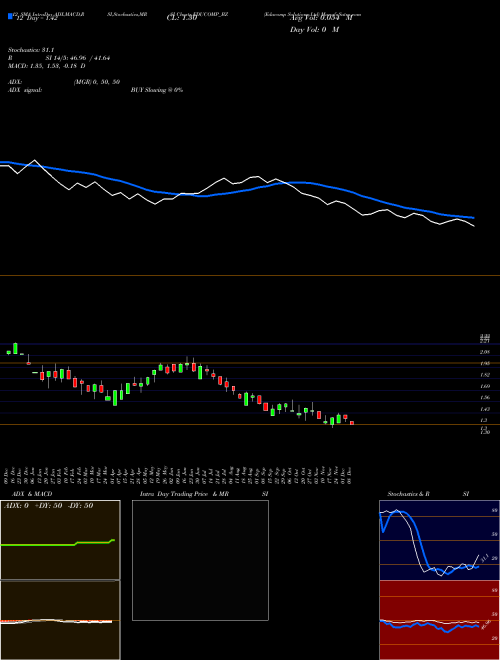
Task: Select the 'ADX: 0 +DY: 50 -DY: 50' header
Action: 48,506
